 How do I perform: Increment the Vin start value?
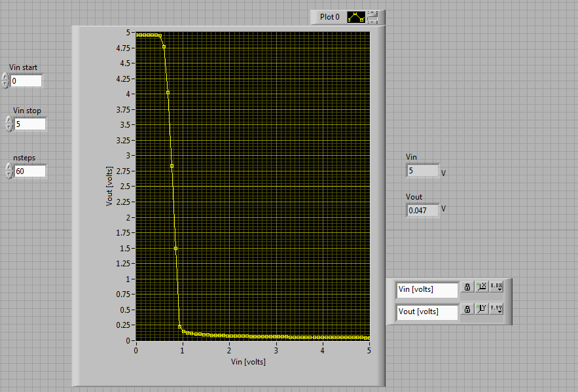[x=5, y=77]
